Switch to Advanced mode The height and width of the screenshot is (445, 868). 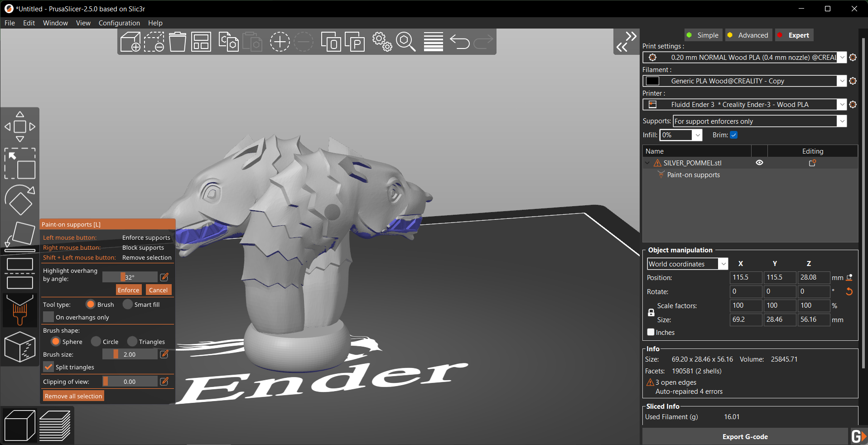748,35
